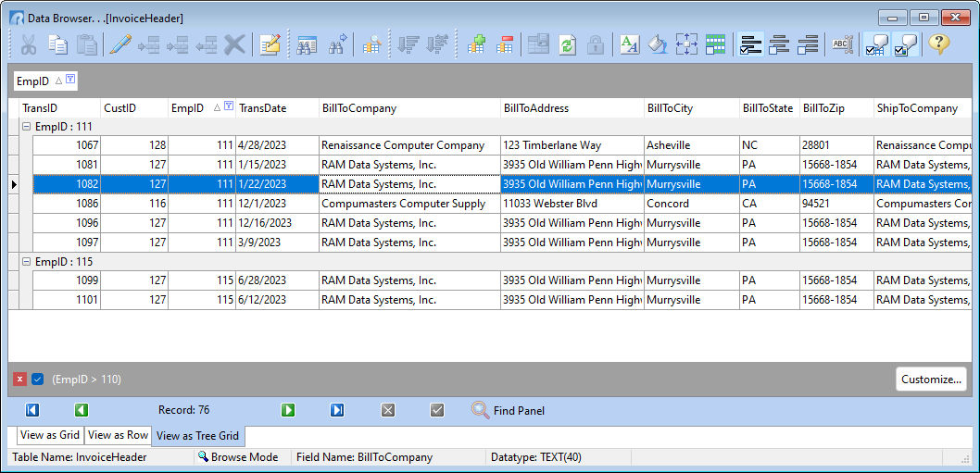Click the table with red minus icon
Screen dimensions: 980x473
504,45
